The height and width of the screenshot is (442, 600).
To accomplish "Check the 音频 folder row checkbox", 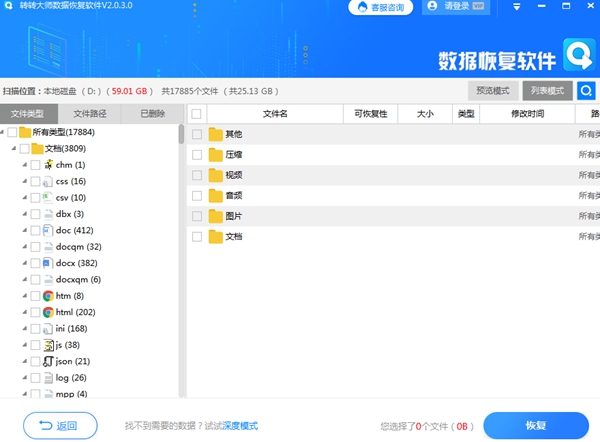I will (x=197, y=196).
